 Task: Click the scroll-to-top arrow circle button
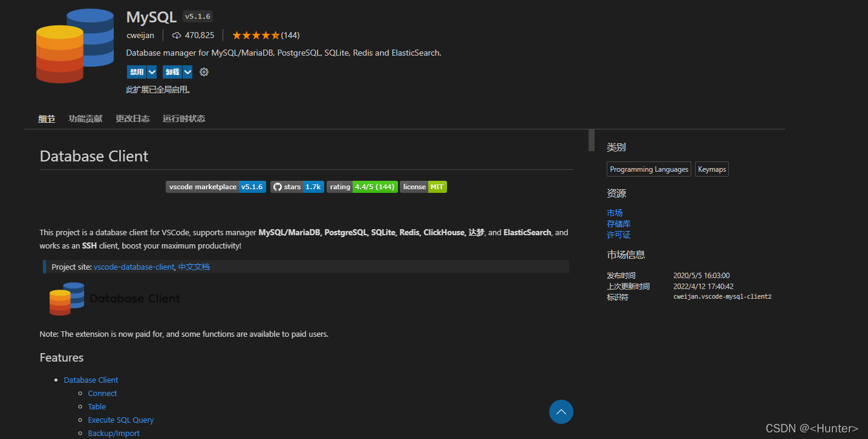pos(561,412)
